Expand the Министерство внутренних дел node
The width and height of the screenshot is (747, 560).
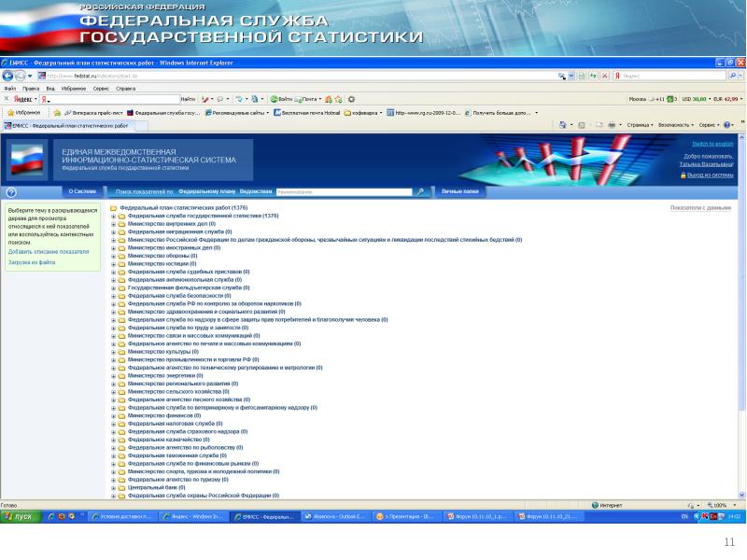(x=113, y=224)
